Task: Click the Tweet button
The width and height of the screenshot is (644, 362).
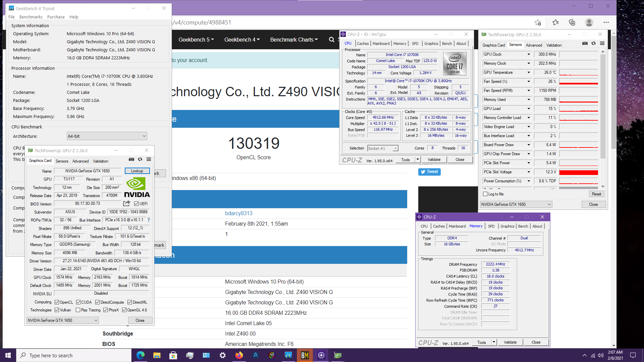Action: point(429,172)
